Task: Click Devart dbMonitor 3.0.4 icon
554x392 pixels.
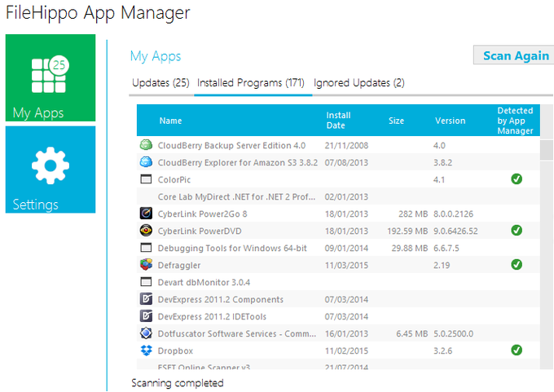Action: [146, 282]
